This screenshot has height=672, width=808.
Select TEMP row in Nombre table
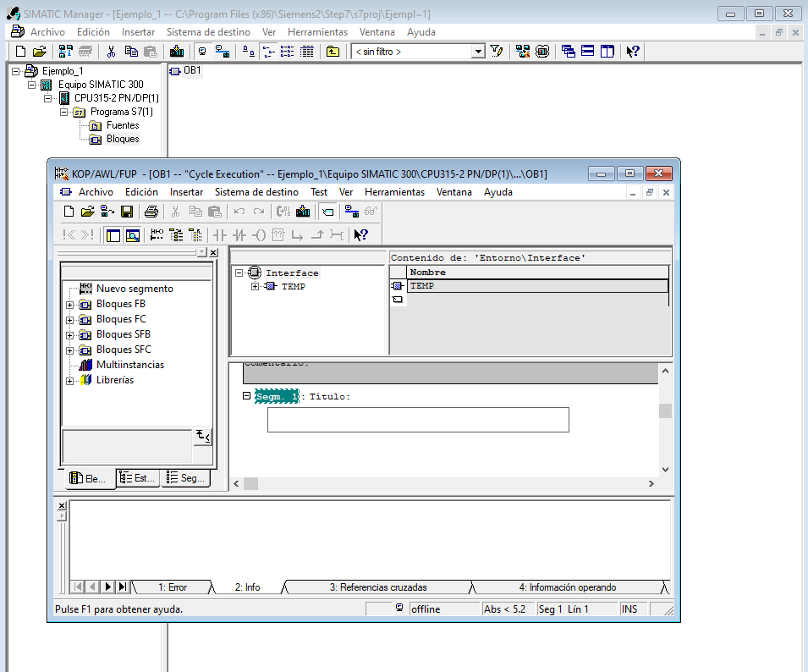pos(537,285)
